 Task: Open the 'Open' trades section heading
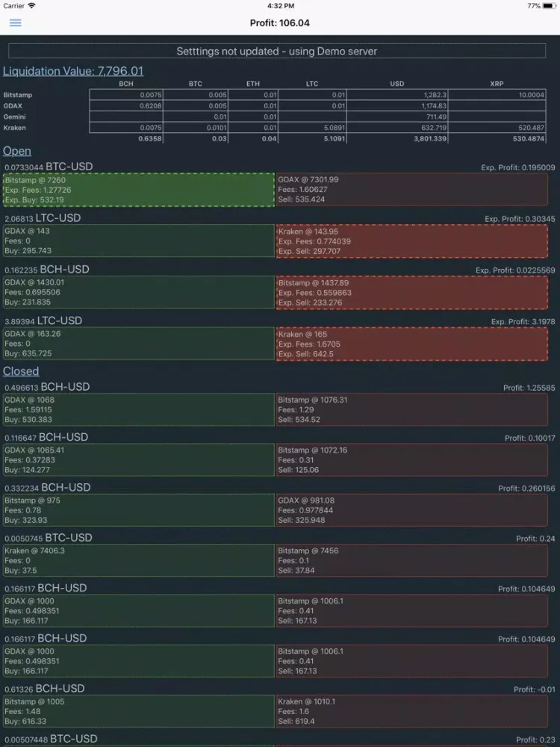pyautogui.click(x=17, y=151)
